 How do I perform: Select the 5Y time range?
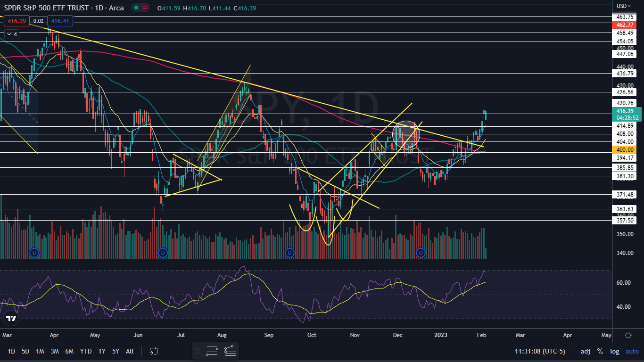coord(116,351)
